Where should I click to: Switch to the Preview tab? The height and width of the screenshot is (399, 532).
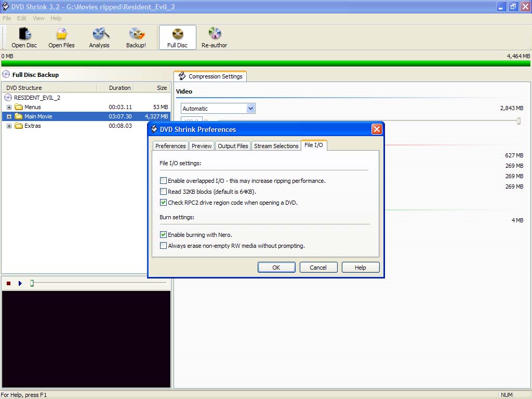(202, 146)
